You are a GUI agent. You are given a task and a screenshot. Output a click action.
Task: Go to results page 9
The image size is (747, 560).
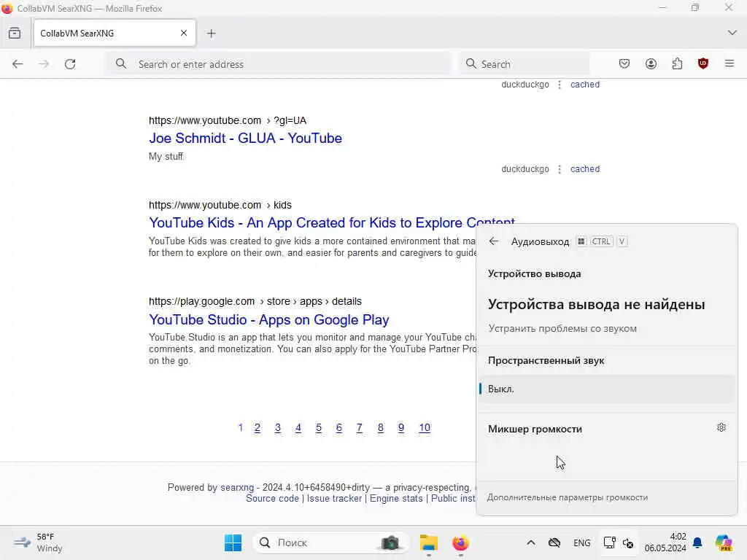(x=401, y=427)
